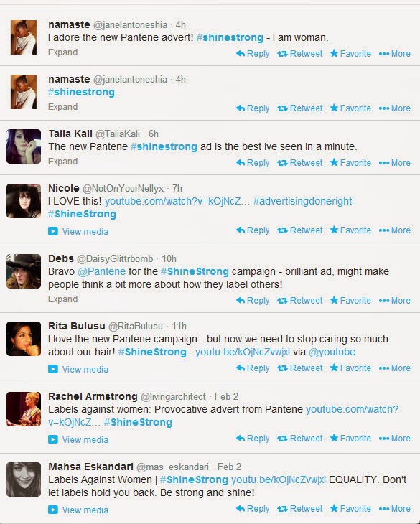Favorite Rachel Armstrong's tweet with star icon
The image size is (420, 524).
[x=350, y=438]
